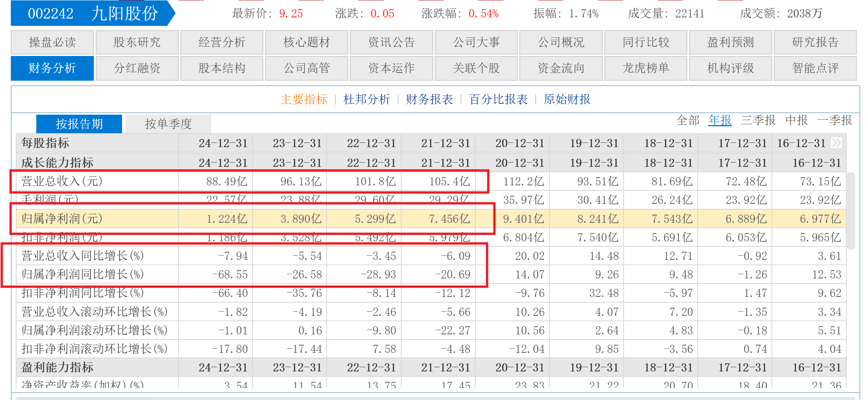Select the 一季报 period filter
The height and width of the screenshot is (400, 868).
(834, 120)
